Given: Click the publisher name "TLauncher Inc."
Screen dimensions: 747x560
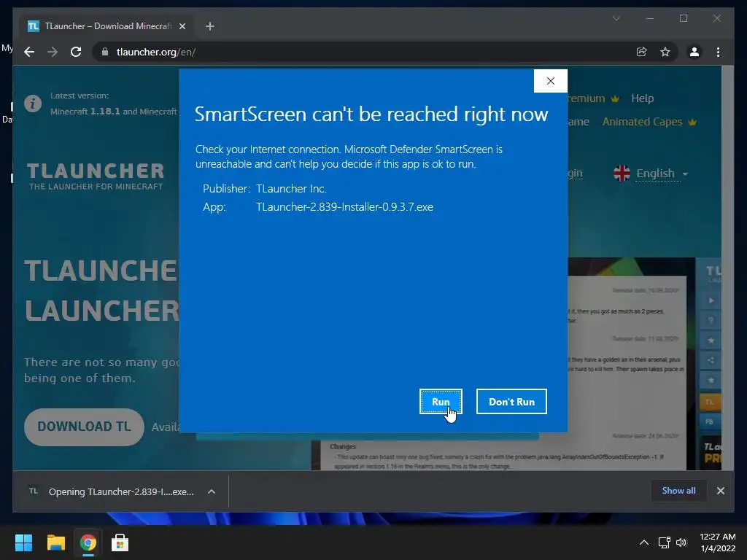Looking at the screenshot, I should (x=291, y=189).
